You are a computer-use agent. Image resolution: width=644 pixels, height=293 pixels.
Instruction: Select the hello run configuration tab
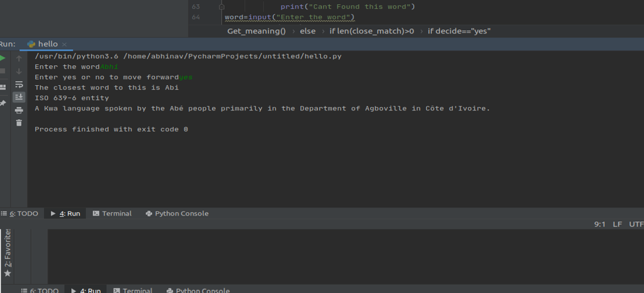pos(48,44)
